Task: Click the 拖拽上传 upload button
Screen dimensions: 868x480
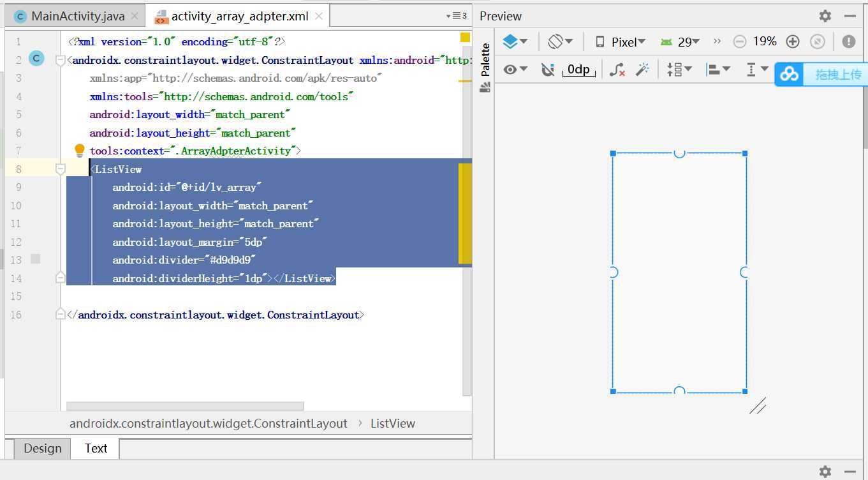Action: click(838, 75)
